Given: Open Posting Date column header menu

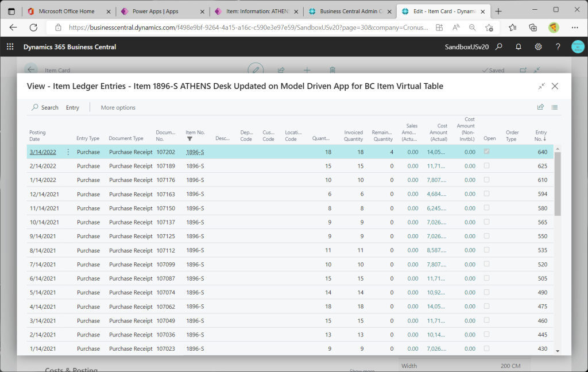Looking at the screenshot, I should coord(37,135).
